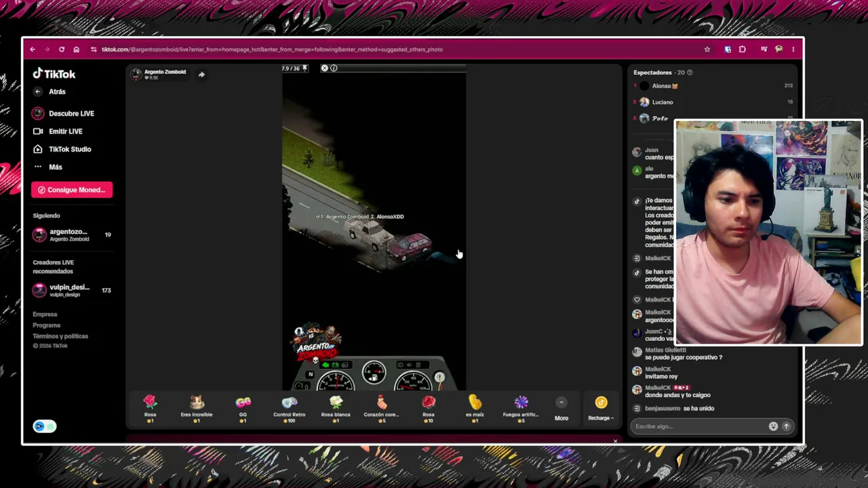Screen dimensions: 868x488
Task: Expand the Más menu in the sidebar
Action: pos(47,167)
